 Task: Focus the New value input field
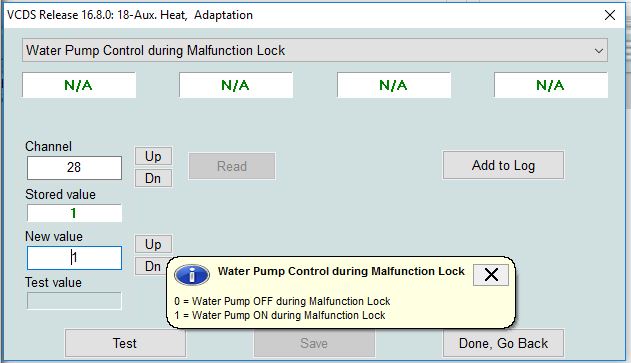coord(74,258)
